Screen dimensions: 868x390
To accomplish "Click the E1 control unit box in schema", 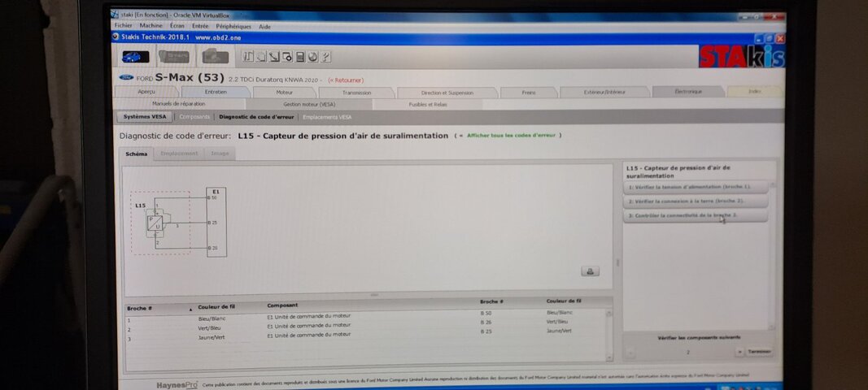I will coord(216,223).
